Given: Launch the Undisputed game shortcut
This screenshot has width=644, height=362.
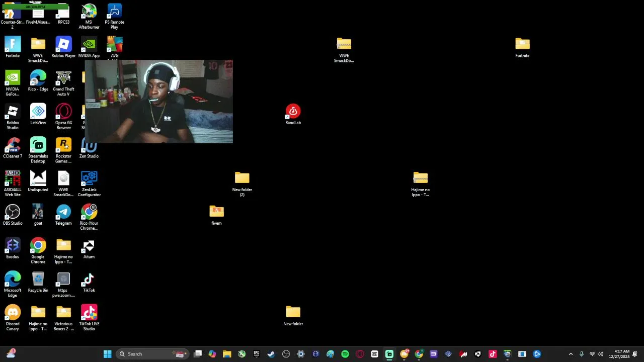Looking at the screenshot, I should point(38,182).
